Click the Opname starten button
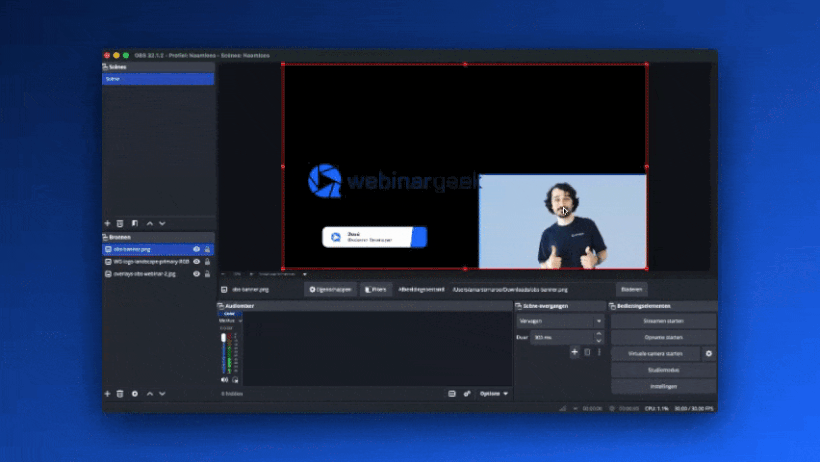Screen dimensions: 820x462 664,337
